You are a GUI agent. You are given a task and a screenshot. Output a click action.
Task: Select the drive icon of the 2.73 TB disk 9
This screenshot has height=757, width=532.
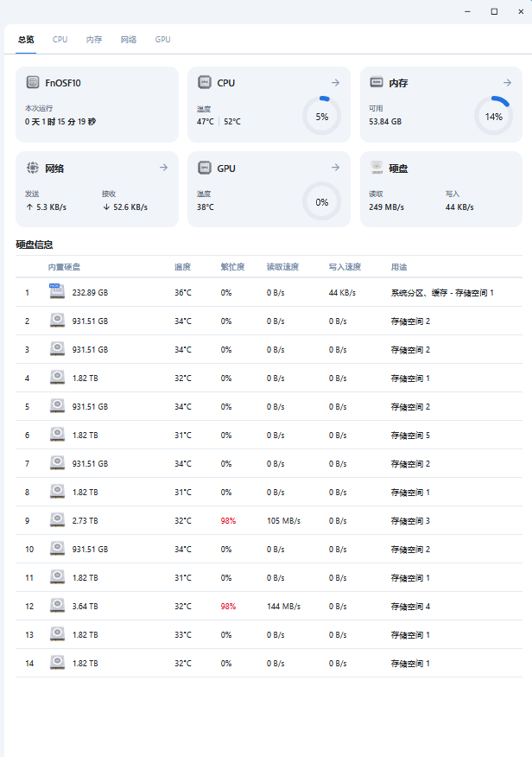pyautogui.click(x=57, y=520)
